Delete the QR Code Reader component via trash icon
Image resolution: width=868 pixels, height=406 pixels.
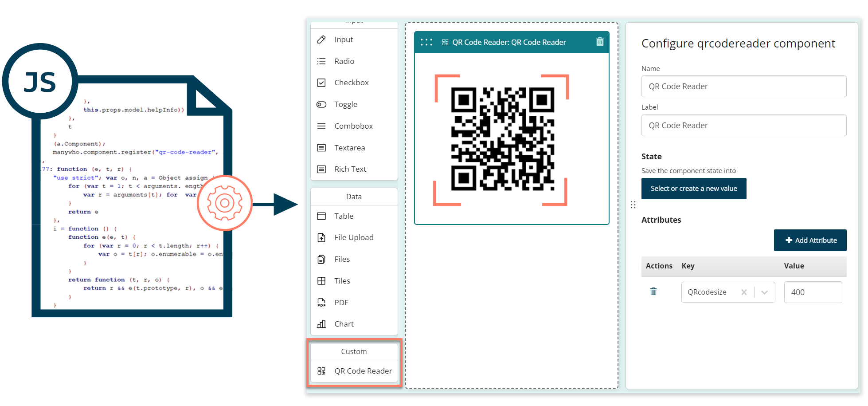click(x=600, y=42)
